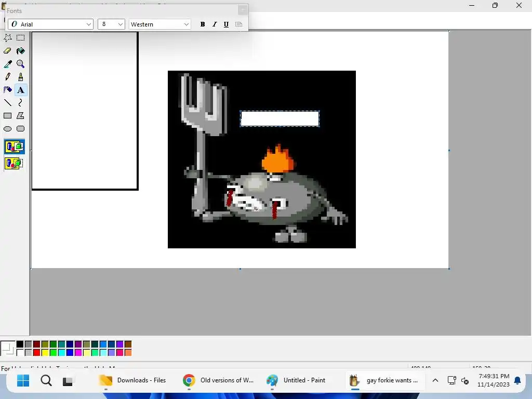Close the Fonts floating toolbar
This screenshot has height=399, width=532.
coord(243,10)
